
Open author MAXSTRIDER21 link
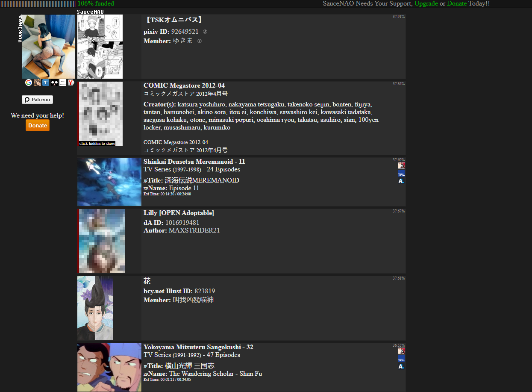click(x=194, y=230)
